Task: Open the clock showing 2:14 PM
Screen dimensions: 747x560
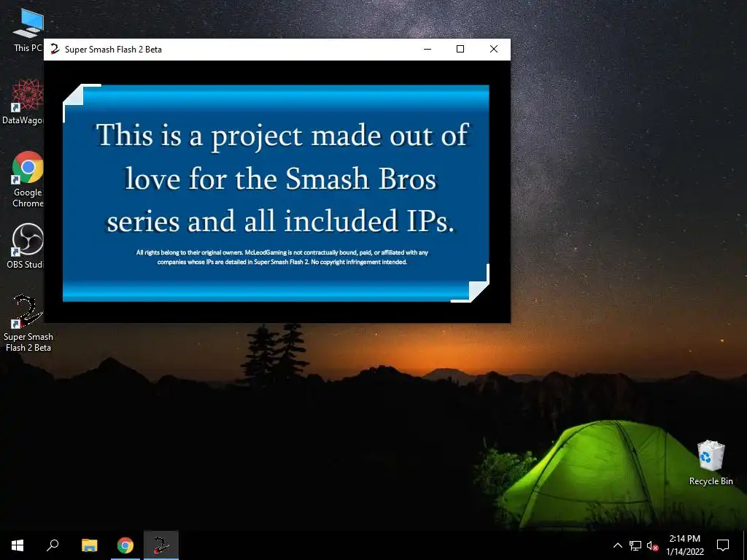Action: click(684, 545)
